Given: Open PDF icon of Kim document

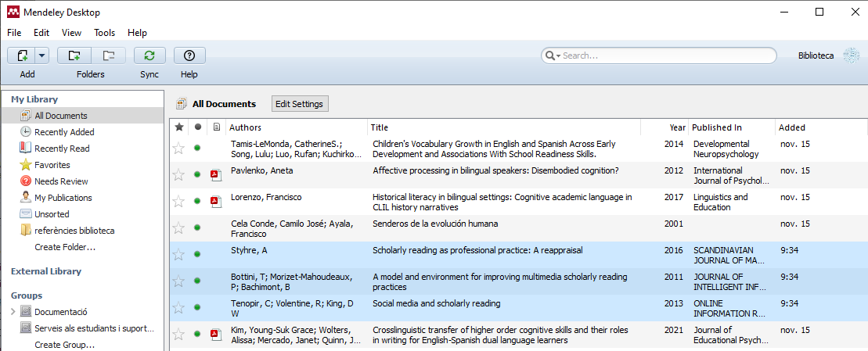Looking at the screenshot, I should click(216, 335).
